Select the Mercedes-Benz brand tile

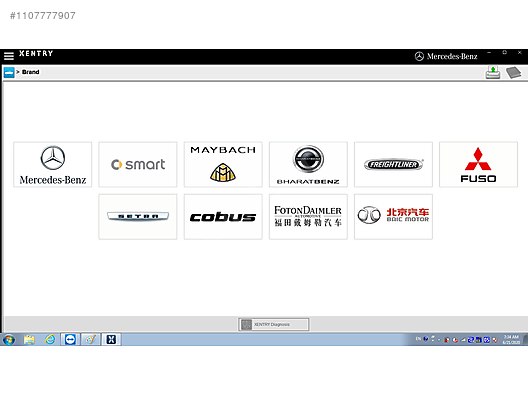tap(53, 164)
